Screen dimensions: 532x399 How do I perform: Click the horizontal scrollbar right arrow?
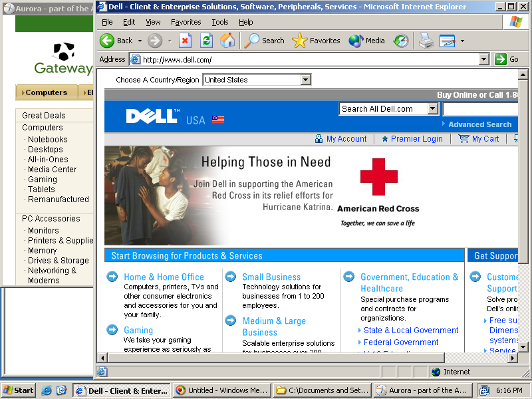[x=513, y=357]
